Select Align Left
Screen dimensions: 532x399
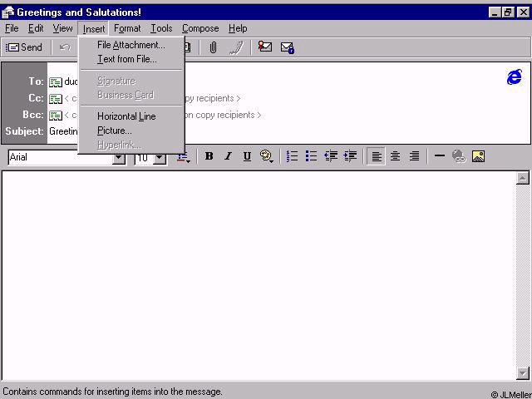pyautogui.click(x=376, y=156)
